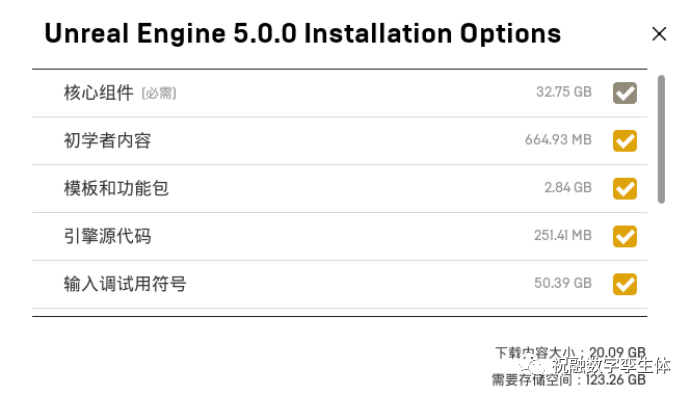Click the 50.39 GB size value
The width and height of the screenshot is (693, 396).
(x=563, y=283)
